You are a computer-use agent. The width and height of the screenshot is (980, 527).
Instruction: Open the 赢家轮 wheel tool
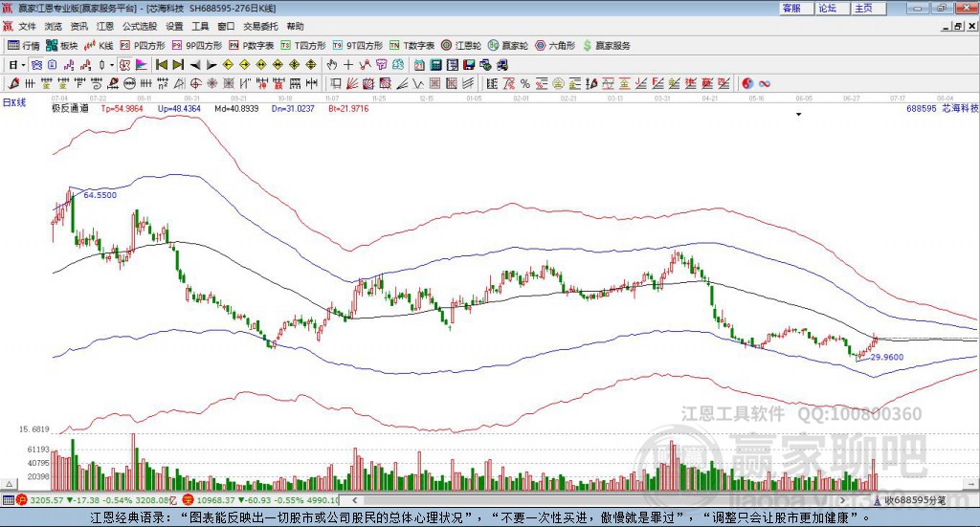[x=508, y=46]
